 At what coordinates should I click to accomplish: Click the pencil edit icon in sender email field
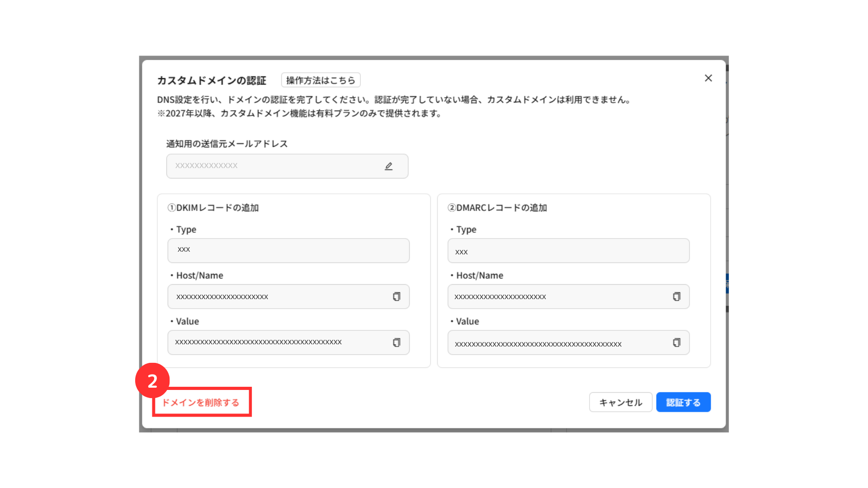pos(388,166)
